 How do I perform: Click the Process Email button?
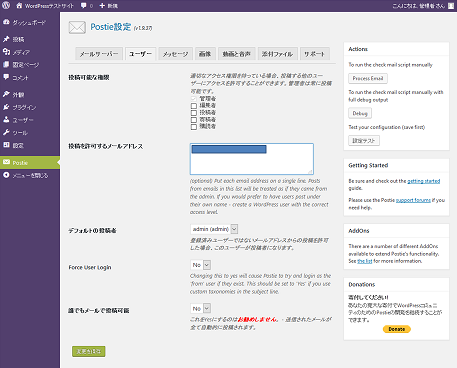(368, 78)
